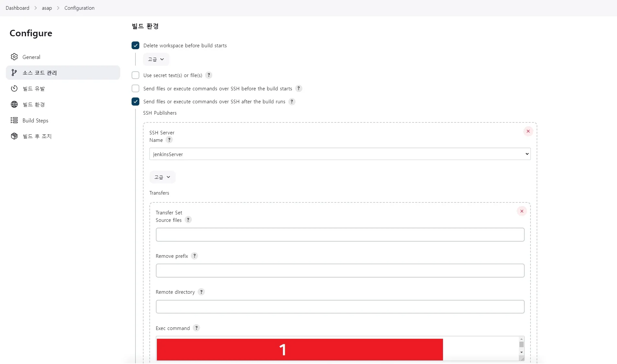Check Send files over SSH before build starts
Screen dimensions: 617x364
coord(135,88)
